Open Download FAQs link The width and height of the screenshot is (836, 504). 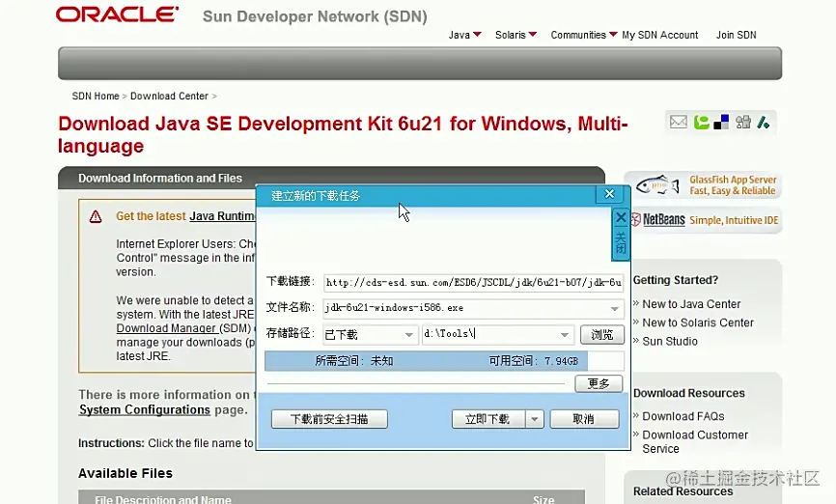683,416
